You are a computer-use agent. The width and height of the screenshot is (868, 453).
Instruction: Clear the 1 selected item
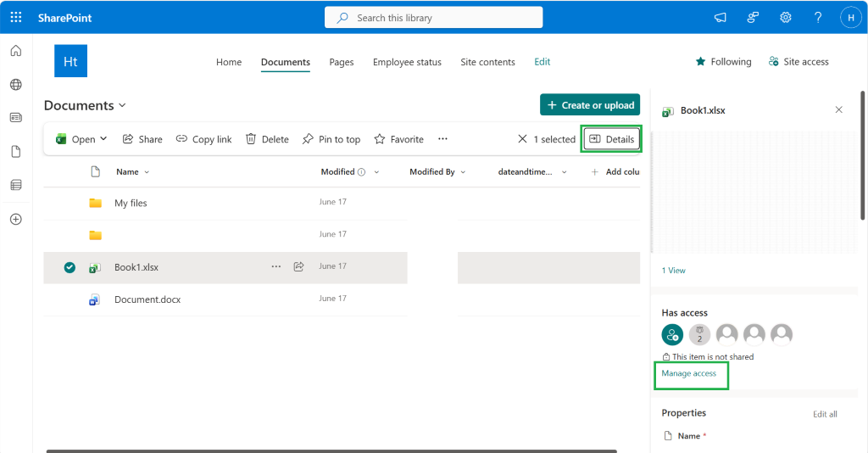522,139
